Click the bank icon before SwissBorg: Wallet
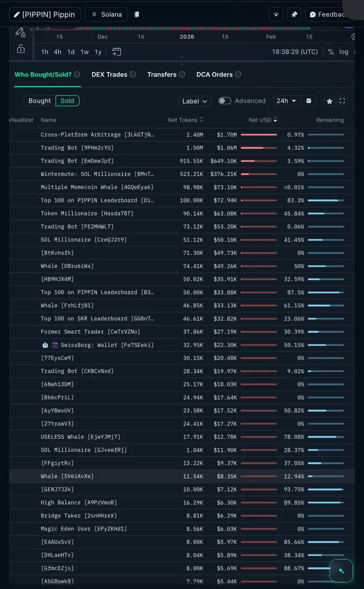 coord(55,345)
